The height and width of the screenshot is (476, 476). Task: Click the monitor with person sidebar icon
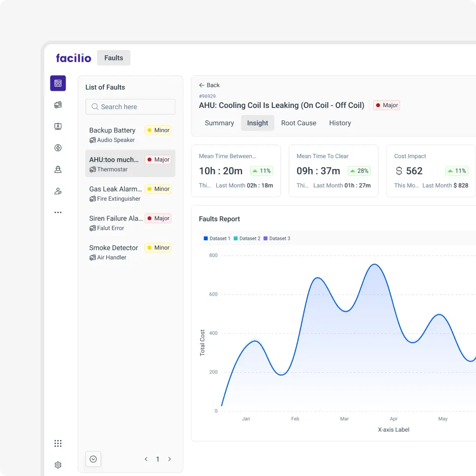tap(58, 126)
